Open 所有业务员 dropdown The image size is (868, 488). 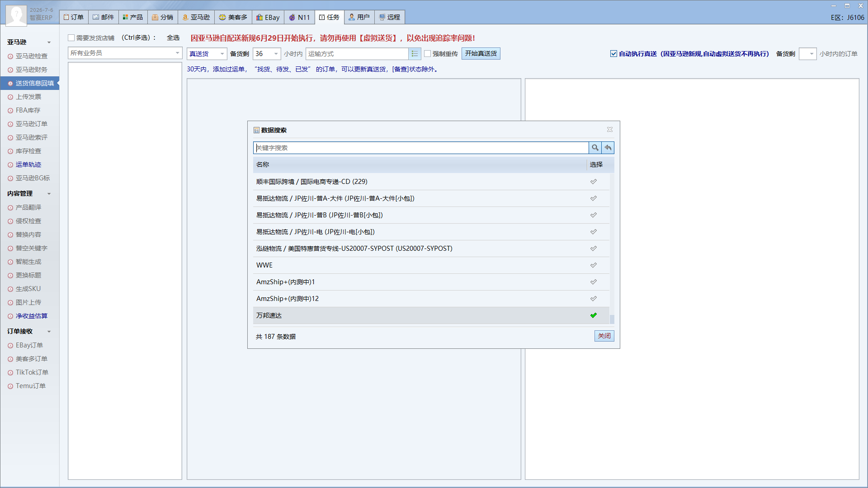tap(125, 53)
